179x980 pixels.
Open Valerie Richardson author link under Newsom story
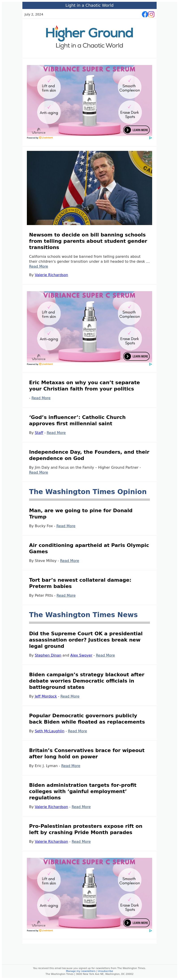51,275
